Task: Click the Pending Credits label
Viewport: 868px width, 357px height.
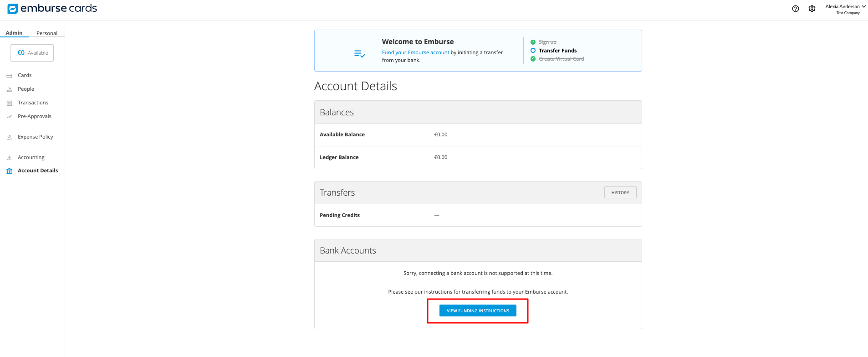Action: pos(340,215)
